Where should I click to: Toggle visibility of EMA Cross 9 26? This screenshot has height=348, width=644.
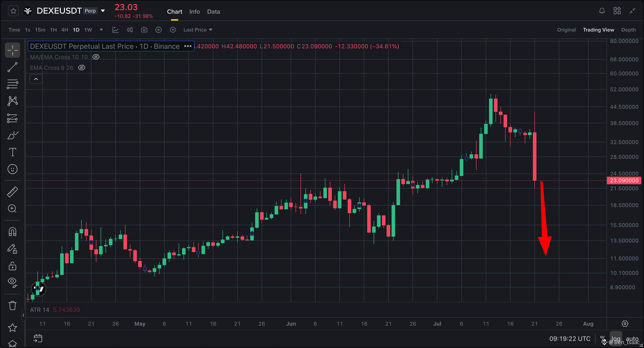coord(82,68)
